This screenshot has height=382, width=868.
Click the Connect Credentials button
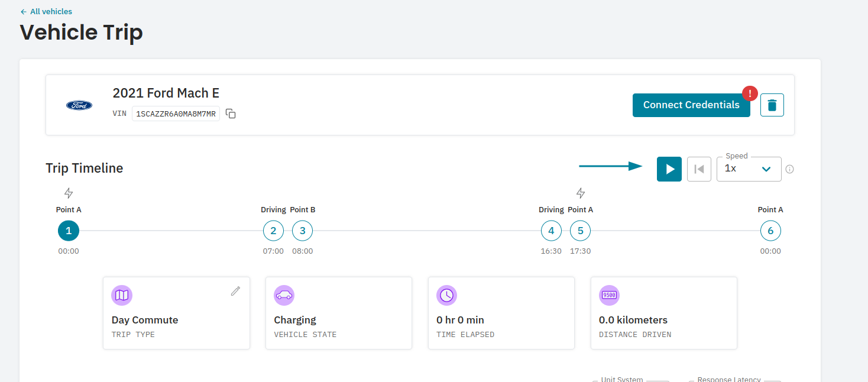pyautogui.click(x=691, y=105)
